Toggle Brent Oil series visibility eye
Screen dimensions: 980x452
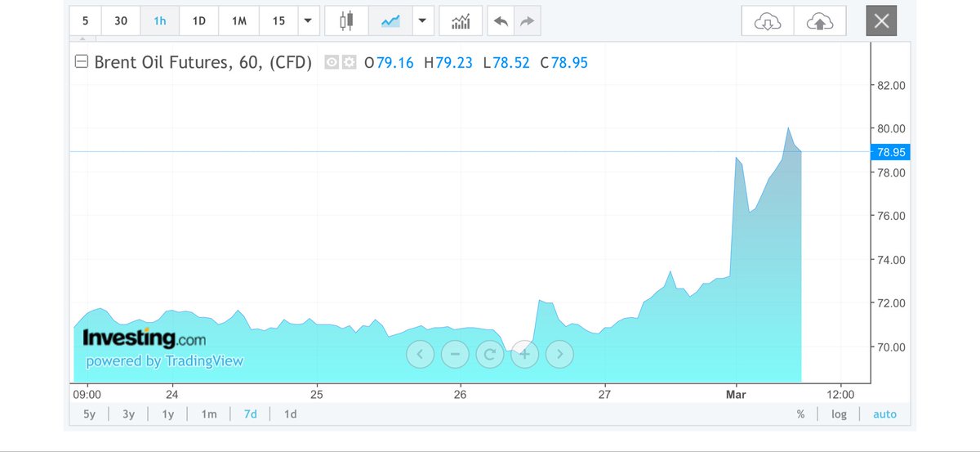point(332,62)
